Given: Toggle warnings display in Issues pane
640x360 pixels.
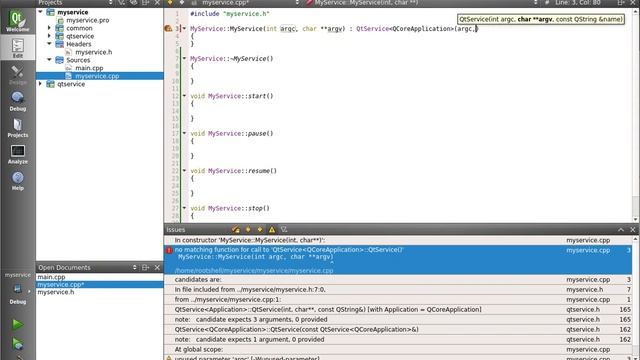Looking at the screenshot, I should click(x=272, y=229).
